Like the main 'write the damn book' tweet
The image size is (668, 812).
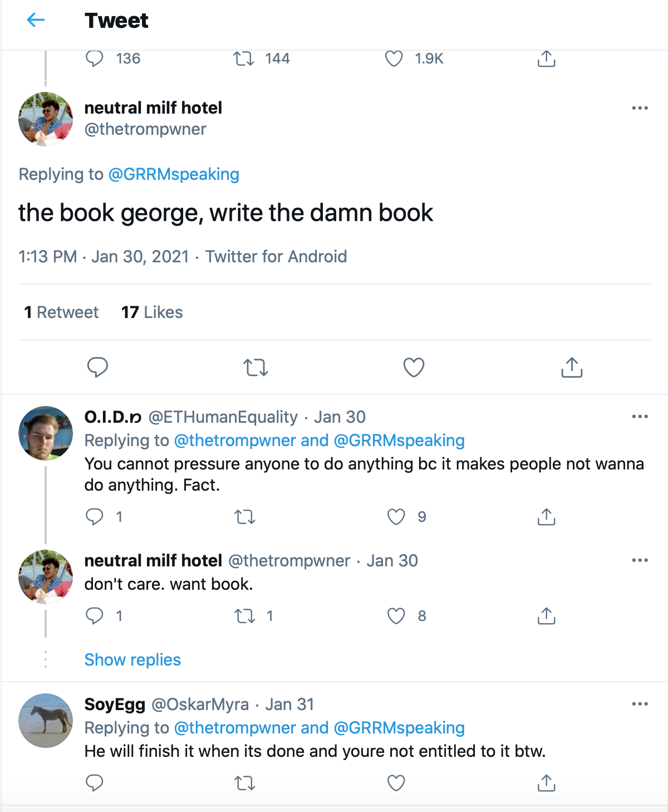point(414,368)
